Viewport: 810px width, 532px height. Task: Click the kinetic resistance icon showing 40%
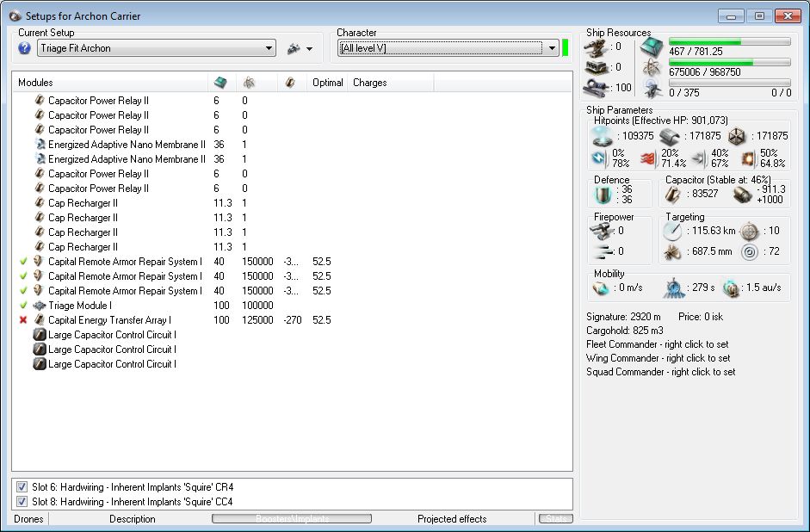(x=698, y=158)
